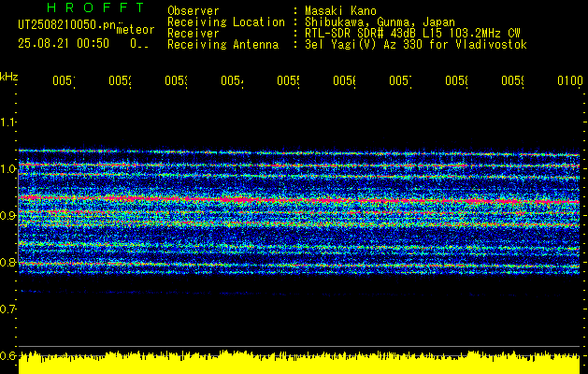Click the 0051 time axis marker
The height and width of the screenshot is (374, 588).
click(64, 81)
